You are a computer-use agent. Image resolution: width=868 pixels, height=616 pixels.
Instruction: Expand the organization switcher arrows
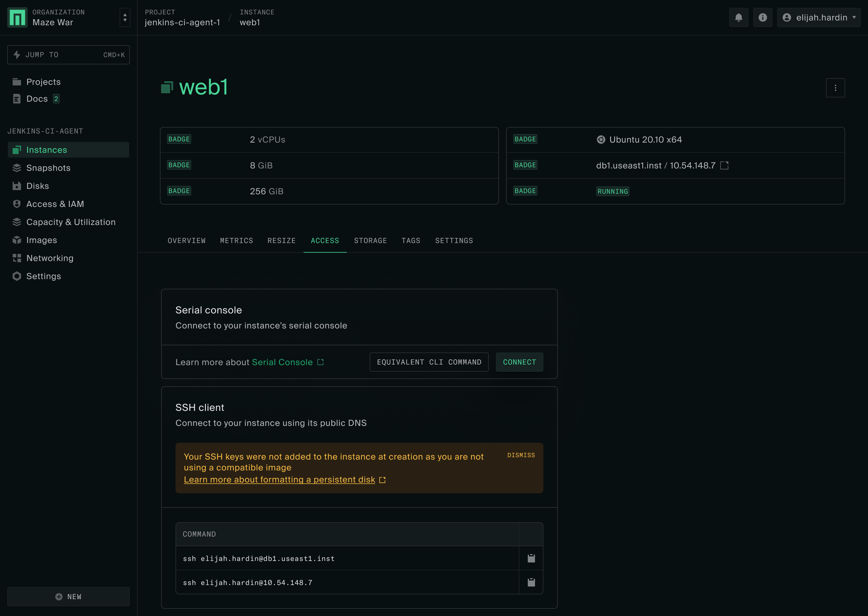pyautogui.click(x=125, y=17)
